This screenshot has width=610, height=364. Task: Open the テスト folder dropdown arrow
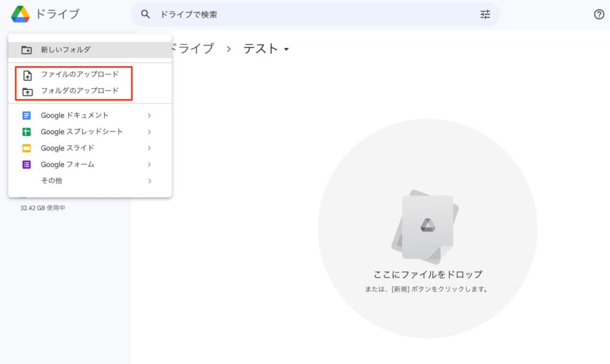click(287, 49)
